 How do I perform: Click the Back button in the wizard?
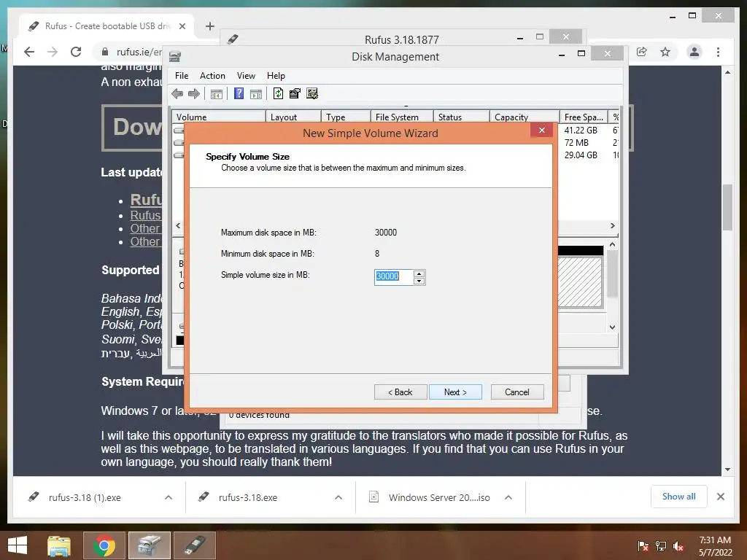400,392
